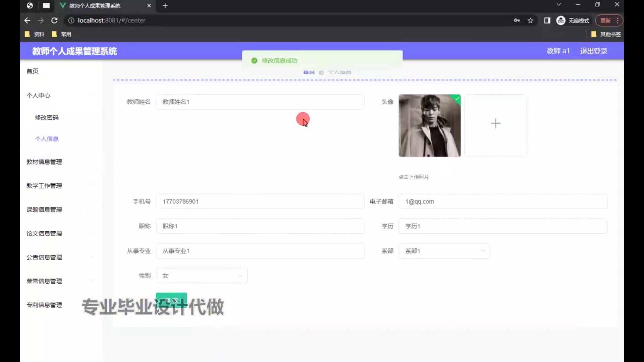
Task: Click the 退出登录 link
Action: pos(593,51)
